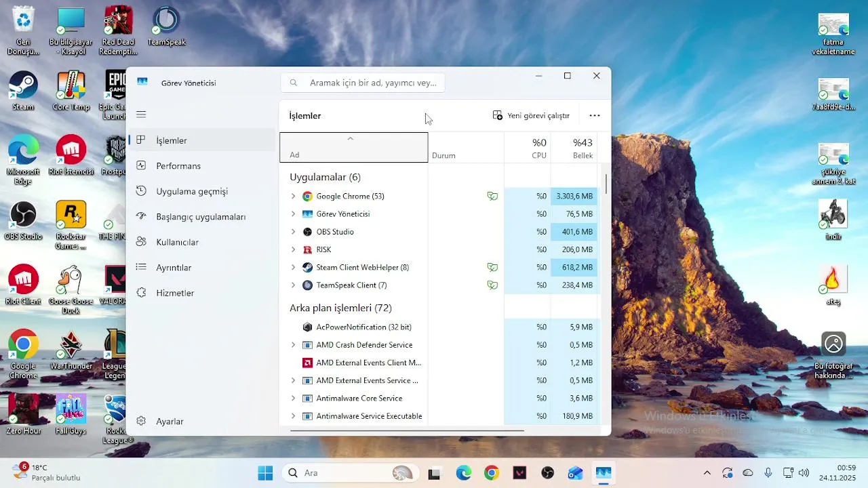868x488 pixels.
Task: Sort by the Bellek column header
Action: pyautogui.click(x=574, y=147)
